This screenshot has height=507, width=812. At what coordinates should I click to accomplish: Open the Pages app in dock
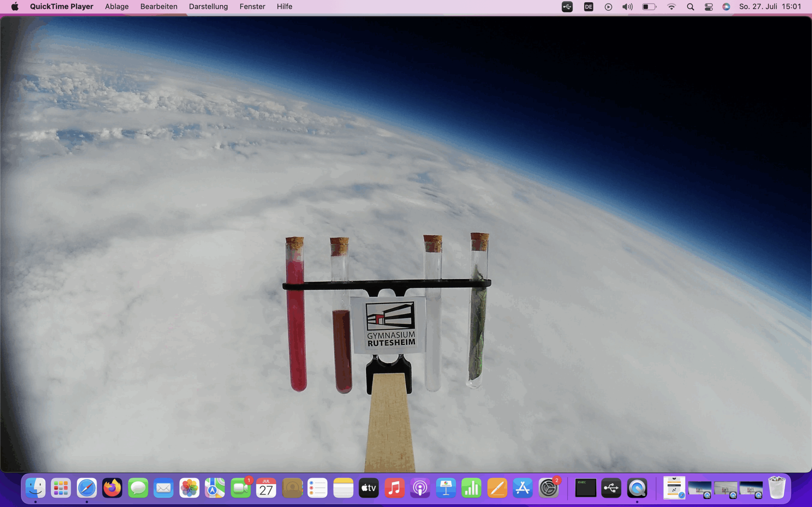[x=497, y=488]
